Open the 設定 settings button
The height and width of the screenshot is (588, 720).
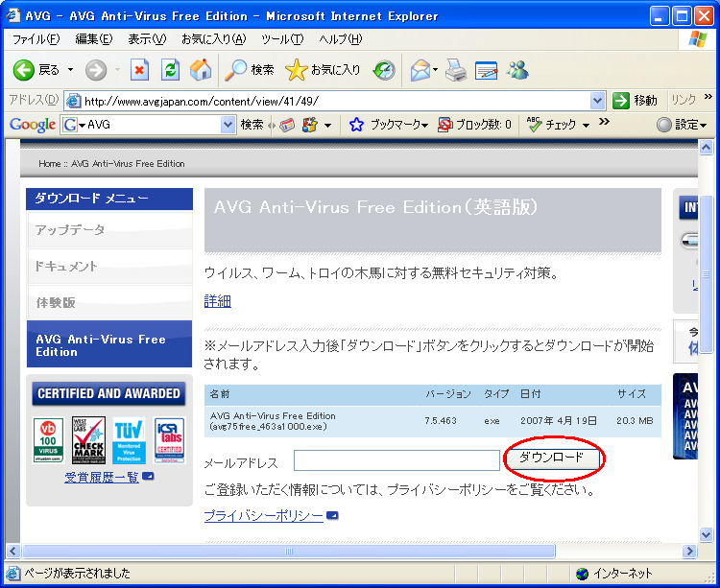682,125
